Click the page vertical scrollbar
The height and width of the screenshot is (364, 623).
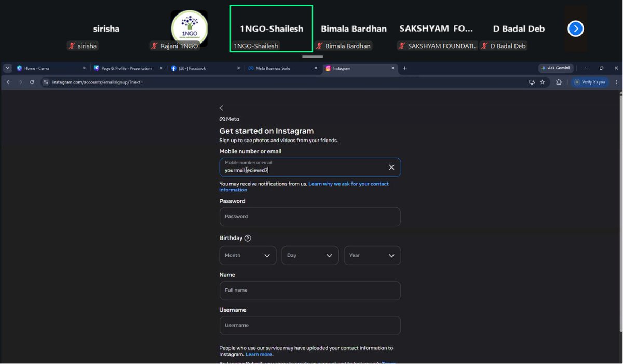coord(620,213)
